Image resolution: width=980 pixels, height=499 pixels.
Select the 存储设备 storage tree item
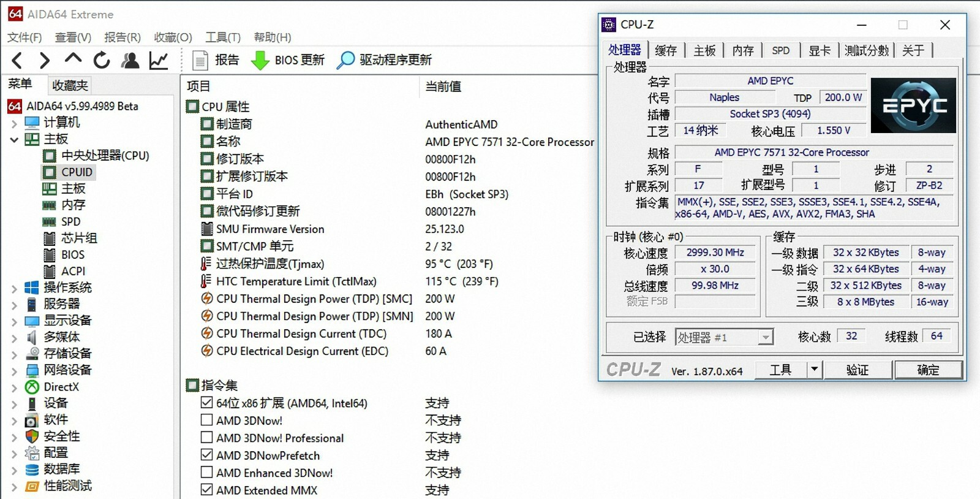click(x=59, y=353)
